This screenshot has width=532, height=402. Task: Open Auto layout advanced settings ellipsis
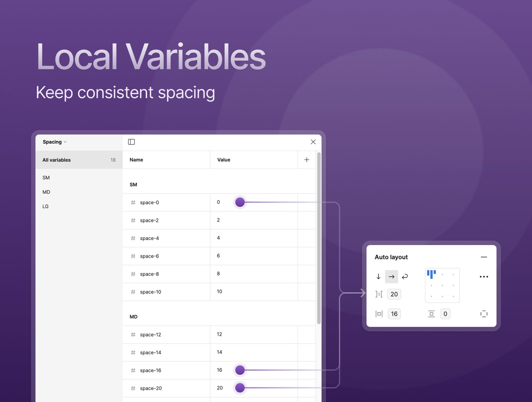[483, 277]
